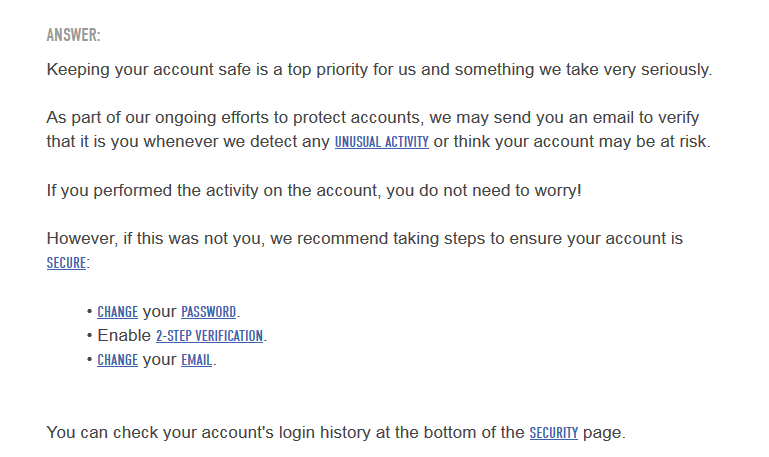Viewport: 769px width, 457px height.
Task: Open the UNUSUAL ACTIVITY link
Action: pos(381,142)
